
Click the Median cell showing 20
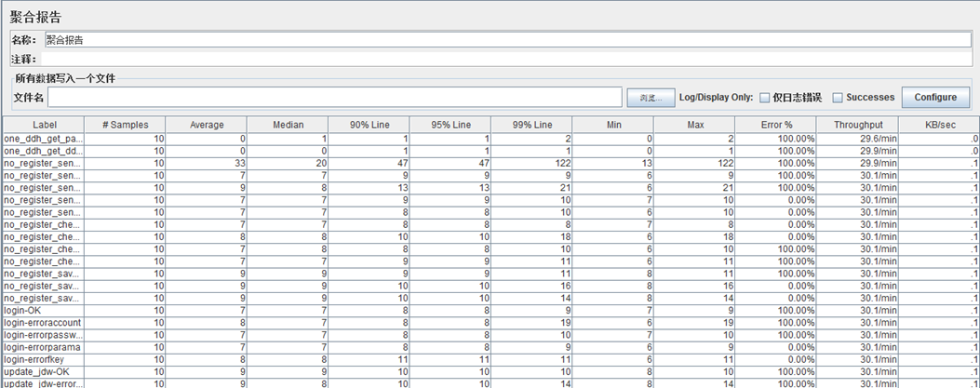pos(288,164)
